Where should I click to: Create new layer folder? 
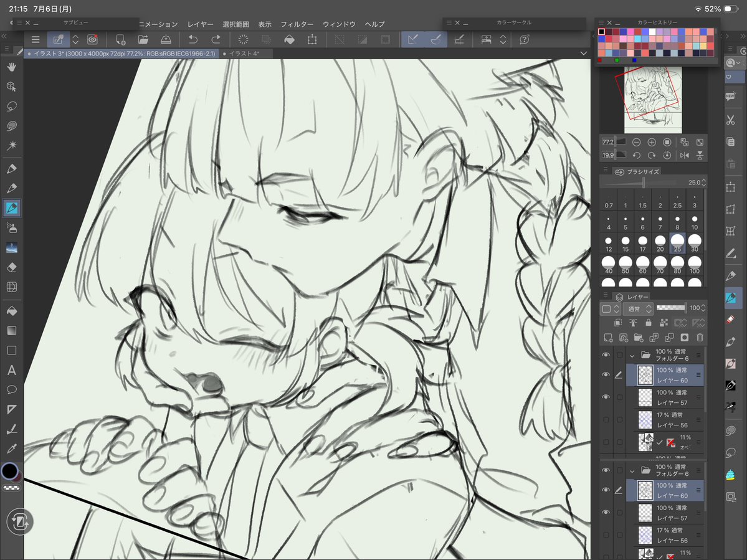639,338
